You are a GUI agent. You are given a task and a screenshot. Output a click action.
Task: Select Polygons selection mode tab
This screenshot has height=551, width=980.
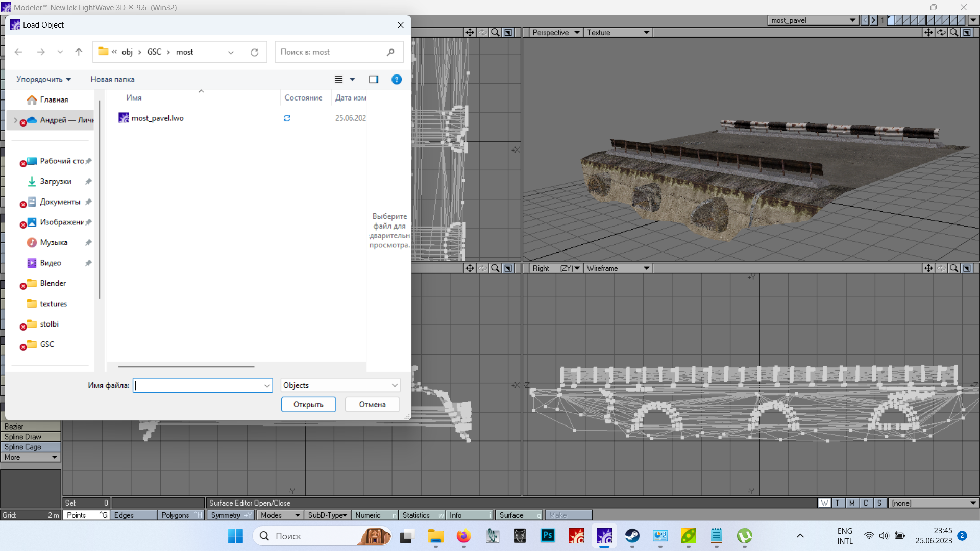175,515
